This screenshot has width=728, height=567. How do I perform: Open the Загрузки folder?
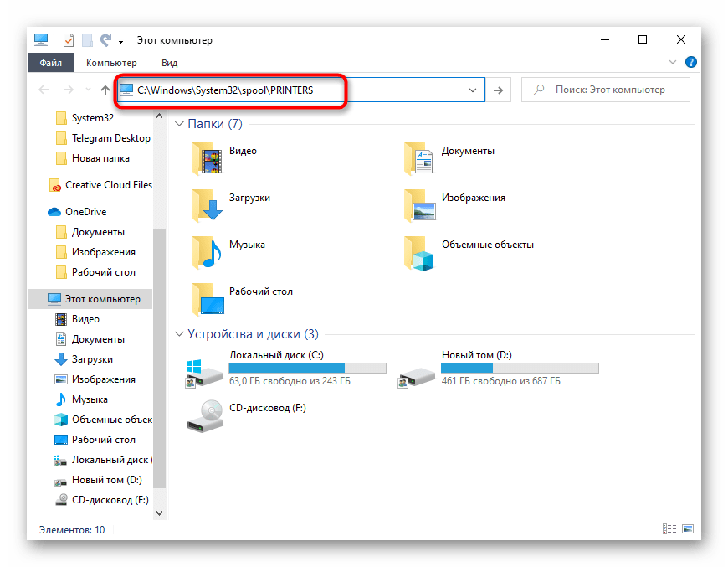[206, 204]
